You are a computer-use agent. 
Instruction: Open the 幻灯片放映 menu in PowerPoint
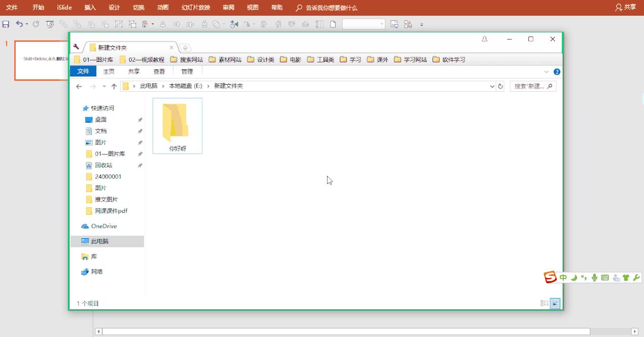[197, 8]
